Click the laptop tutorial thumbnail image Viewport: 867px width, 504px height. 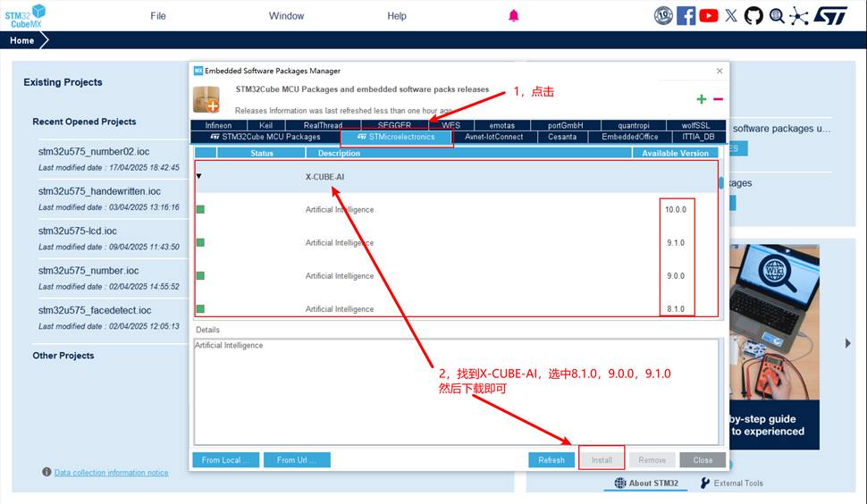[774, 322]
